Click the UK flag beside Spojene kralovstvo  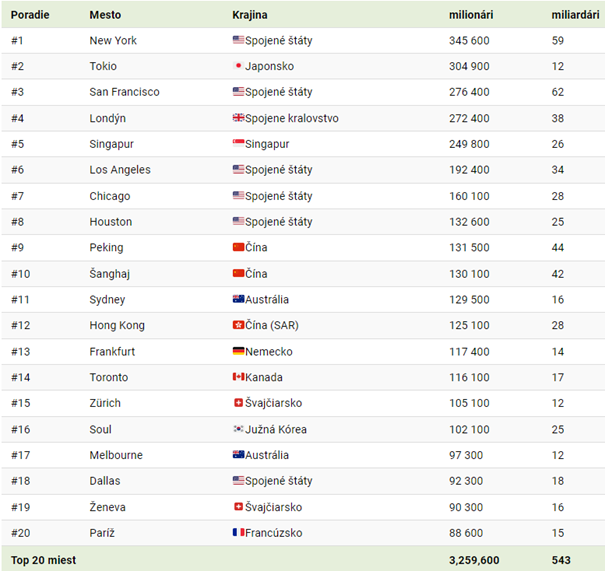click(238, 117)
